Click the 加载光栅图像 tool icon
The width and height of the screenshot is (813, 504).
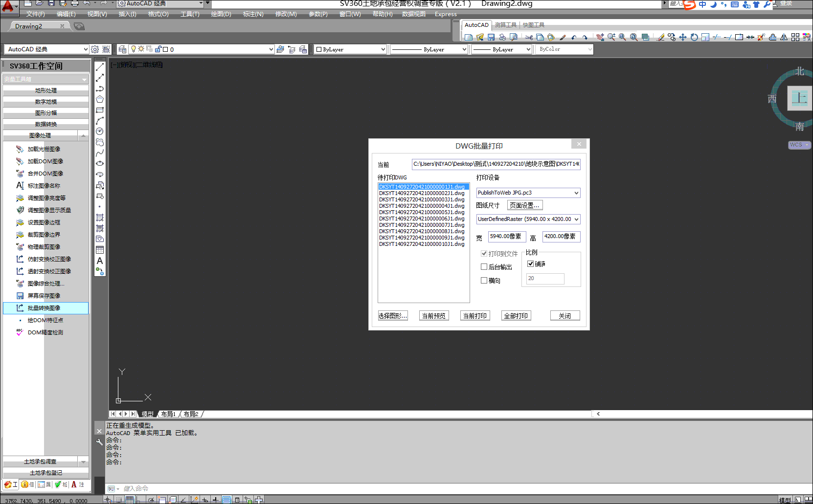click(x=20, y=149)
